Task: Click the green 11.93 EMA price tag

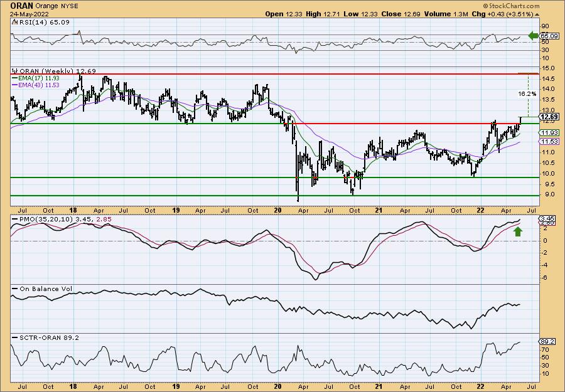Action: (x=549, y=133)
